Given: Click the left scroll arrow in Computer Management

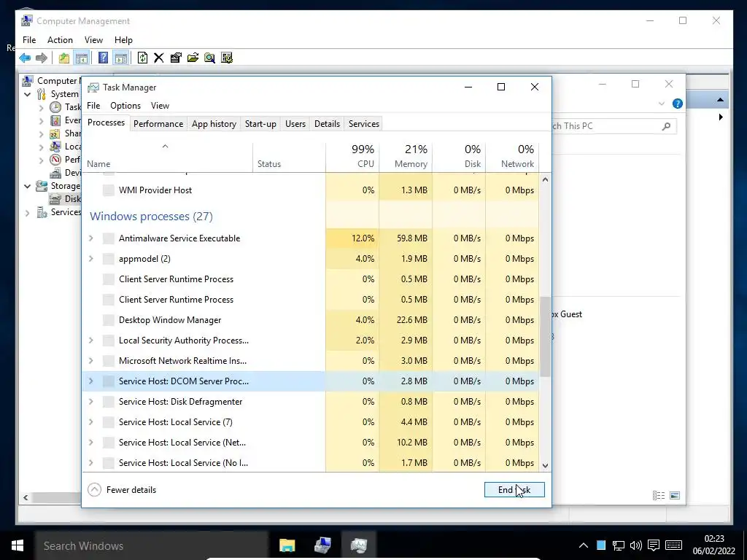Looking at the screenshot, I should 26,497.
